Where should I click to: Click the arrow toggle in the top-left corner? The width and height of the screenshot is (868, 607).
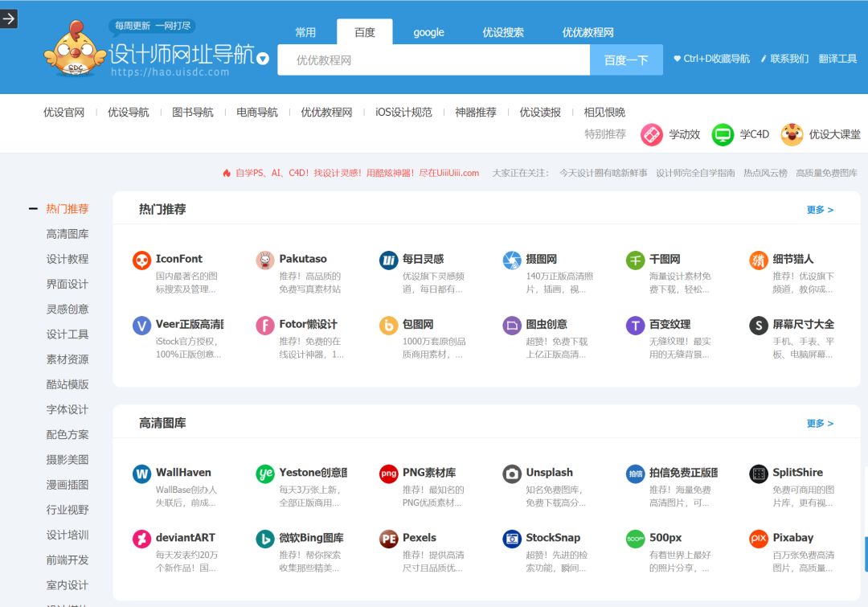tap(9, 18)
